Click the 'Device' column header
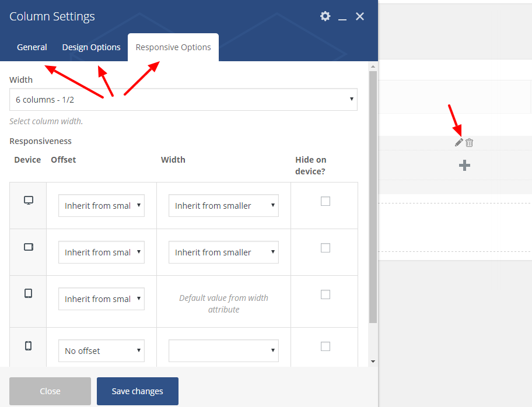Image resolution: width=532 pixels, height=407 pixels. (27, 160)
